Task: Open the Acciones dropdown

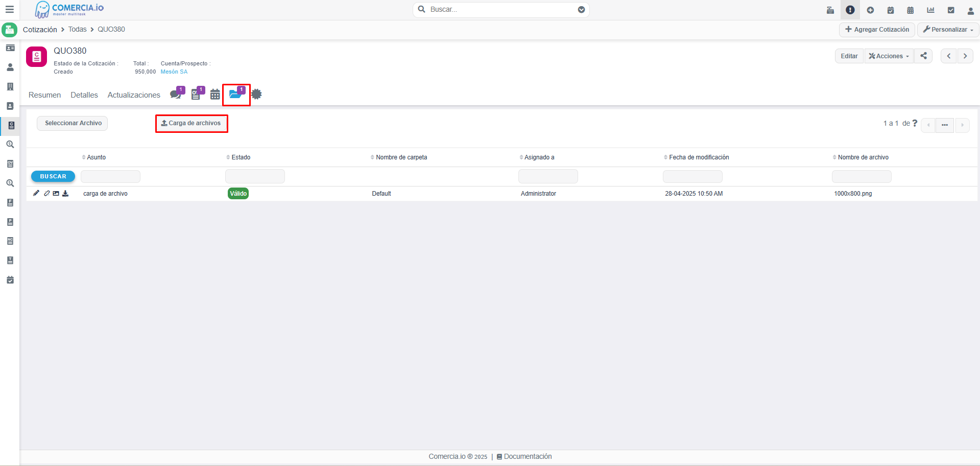Action: (x=889, y=56)
